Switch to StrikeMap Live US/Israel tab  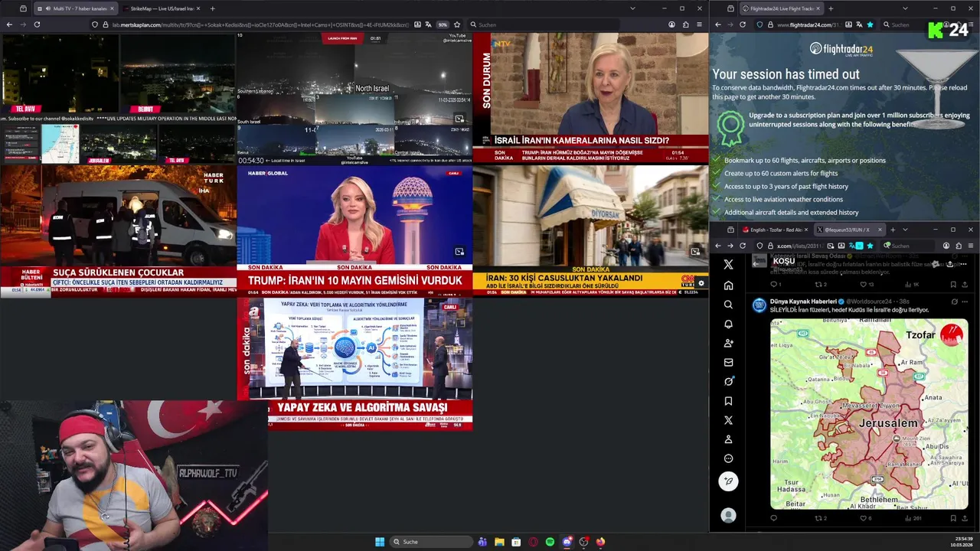coord(160,8)
